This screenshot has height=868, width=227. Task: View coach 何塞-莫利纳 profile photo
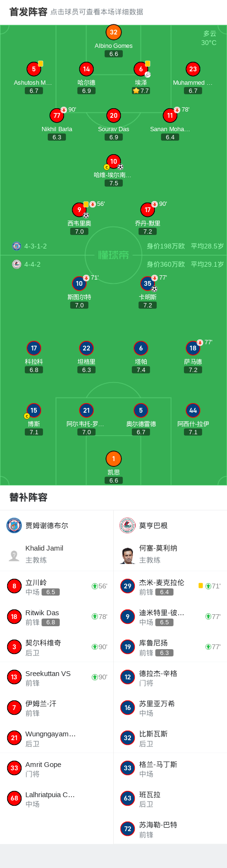pyautogui.click(x=128, y=555)
